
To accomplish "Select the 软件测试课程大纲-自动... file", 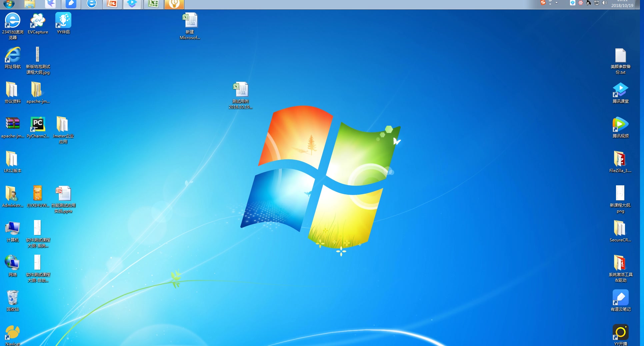I will 38,269.
